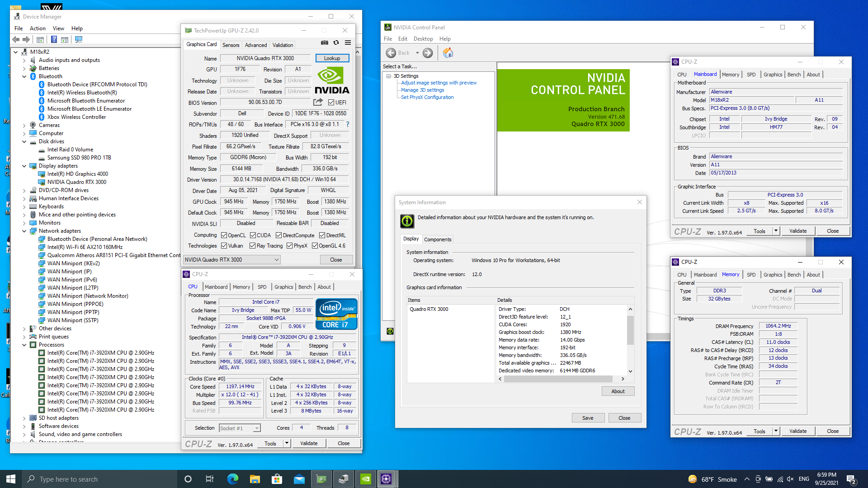Toggle Vulkan checkbox
Screen dimensions: 868x488
(x=224, y=246)
